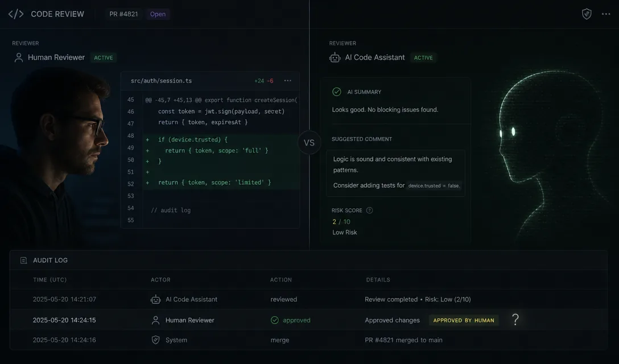Screen dimensions: 619x364
Task: Click the CODE REVIEW title
Action: pyautogui.click(x=57, y=14)
